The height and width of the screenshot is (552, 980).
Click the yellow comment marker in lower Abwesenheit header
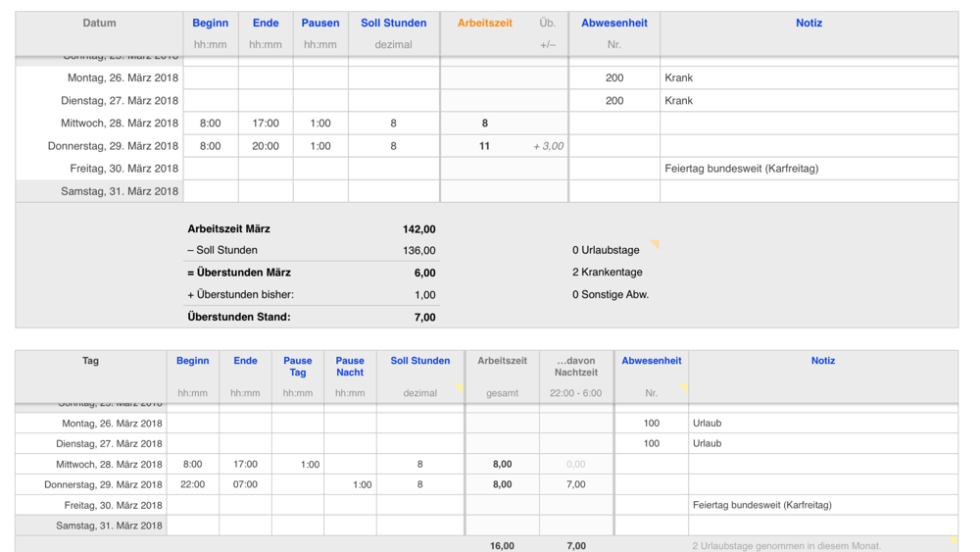click(x=684, y=387)
